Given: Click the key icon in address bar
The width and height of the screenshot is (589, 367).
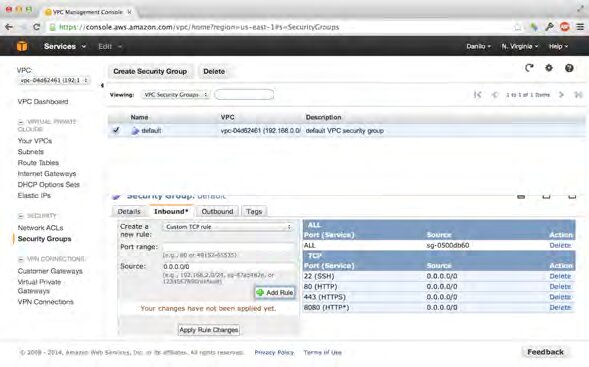Looking at the screenshot, I should pyautogui.click(x=549, y=27).
